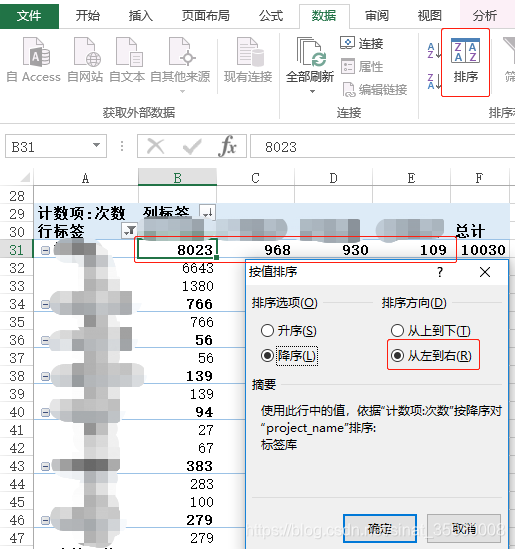Open 连接 connections button
The height and width of the screenshot is (549, 515).
[x=362, y=43]
